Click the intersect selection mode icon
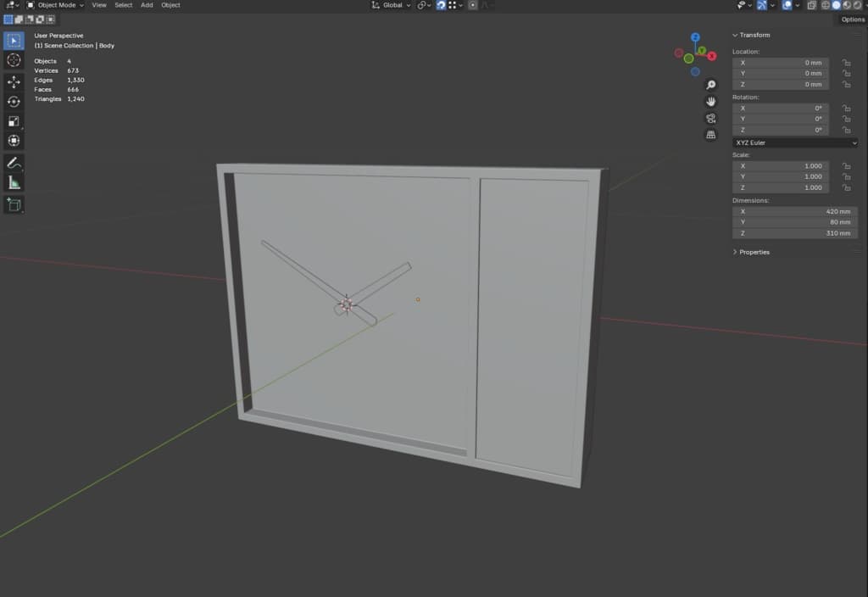 click(50, 20)
